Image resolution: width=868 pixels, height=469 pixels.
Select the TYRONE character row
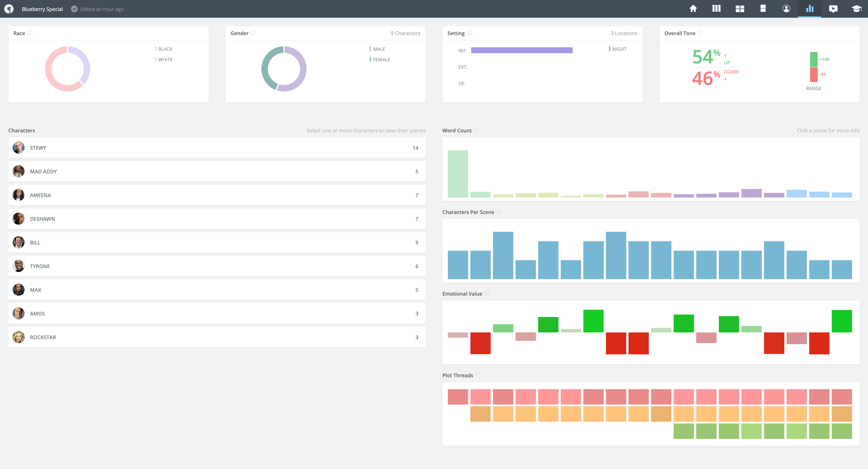coord(217,266)
